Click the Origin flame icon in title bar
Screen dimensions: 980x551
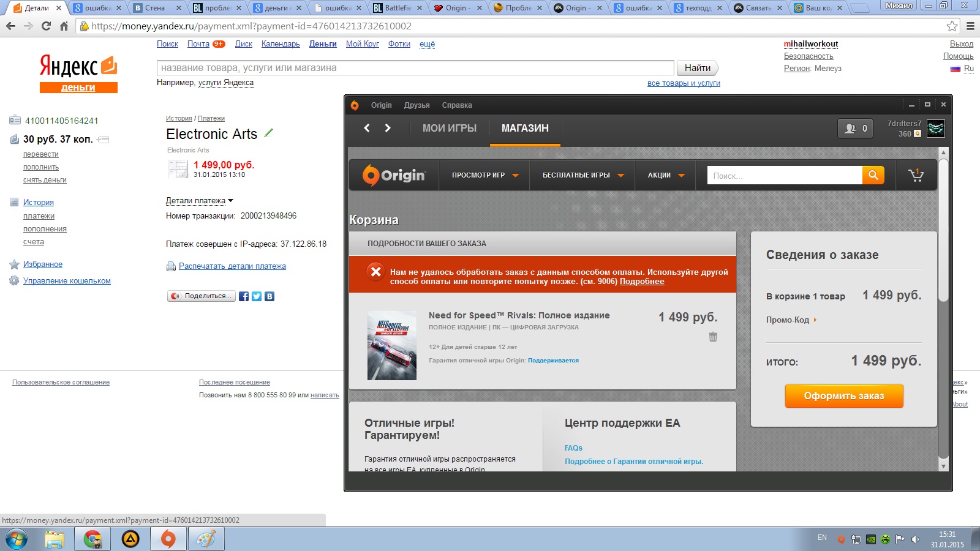pyautogui.click(x=355, y=105)
